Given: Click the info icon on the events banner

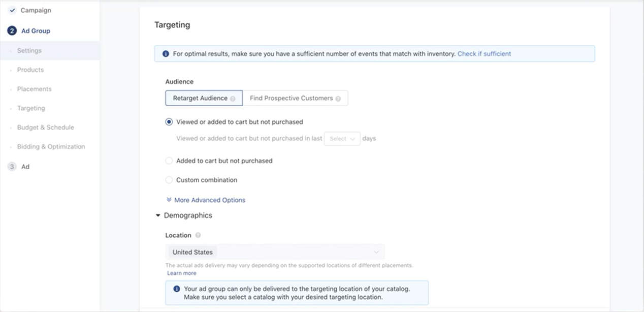Looking at the screenshot, I should [x=166, y=53].
